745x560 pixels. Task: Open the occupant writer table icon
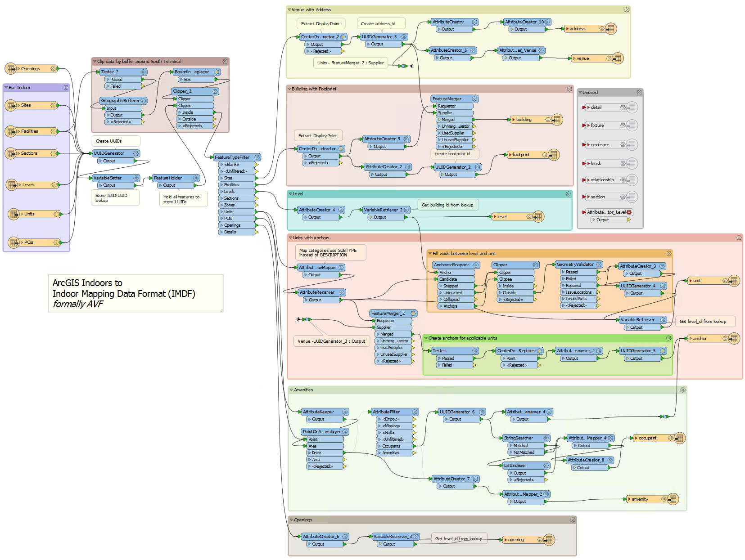point(680,438)
